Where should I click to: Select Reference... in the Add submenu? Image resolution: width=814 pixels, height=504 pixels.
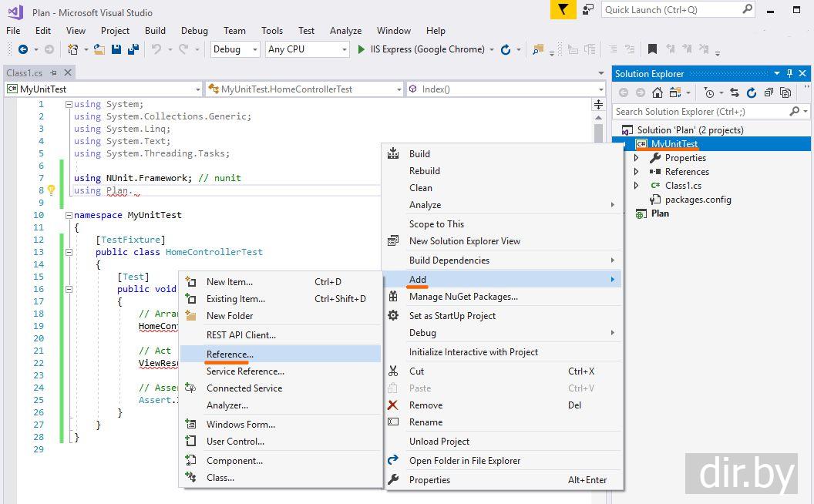(x=230, y=354)
